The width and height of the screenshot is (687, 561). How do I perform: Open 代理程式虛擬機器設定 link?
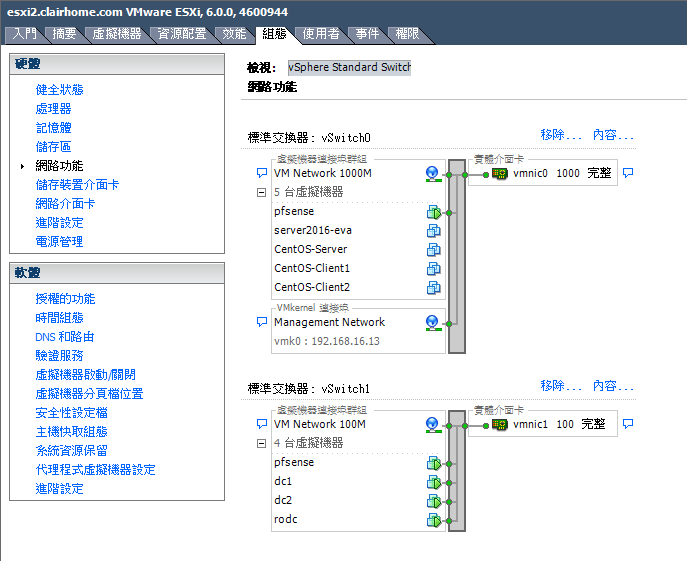96,470
